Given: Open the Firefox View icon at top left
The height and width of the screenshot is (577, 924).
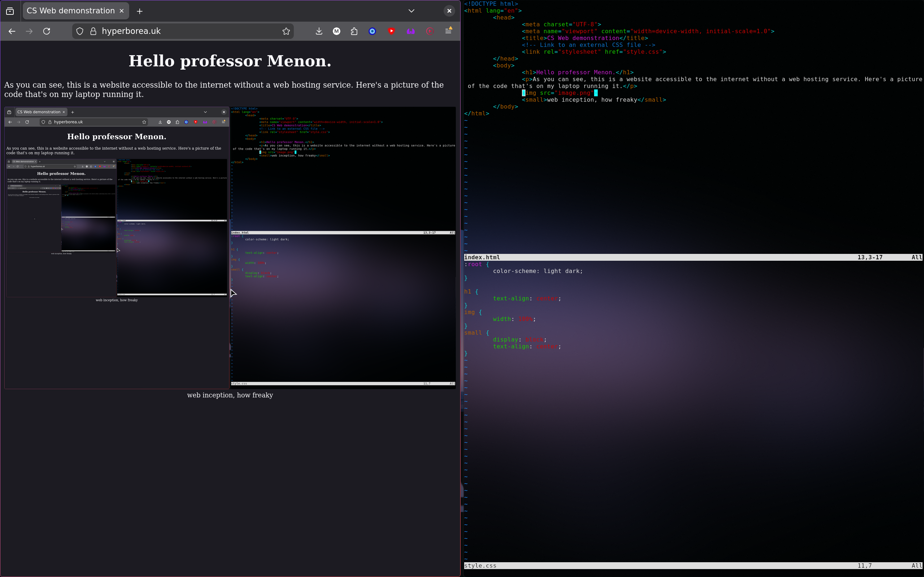Looking at the screenshot, I should coord(10,11).
